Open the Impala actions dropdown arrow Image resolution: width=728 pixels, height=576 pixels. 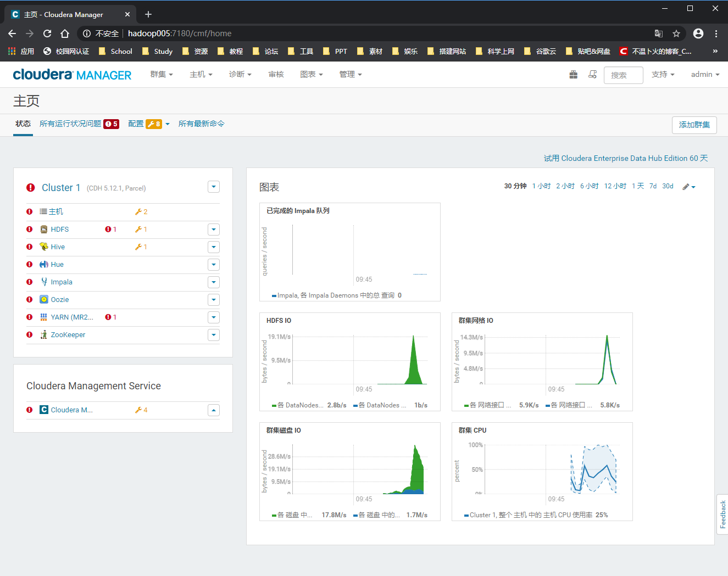(214, 282)
